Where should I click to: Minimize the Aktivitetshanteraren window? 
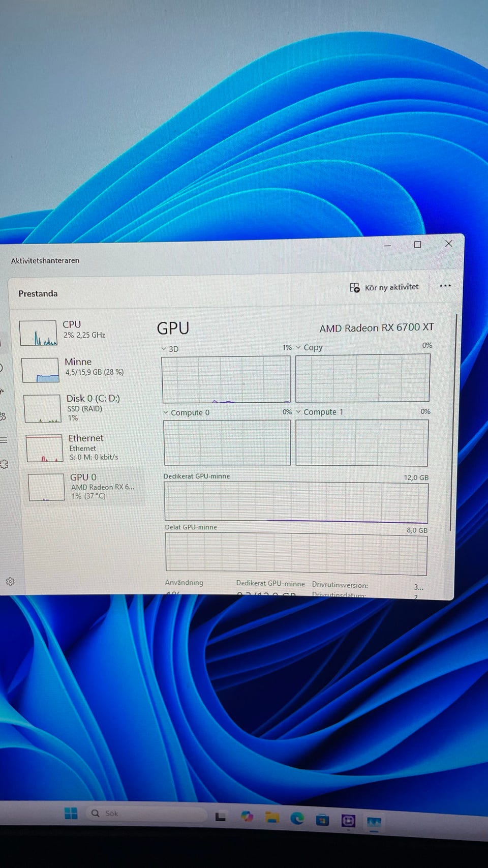[x=387, y=246]
